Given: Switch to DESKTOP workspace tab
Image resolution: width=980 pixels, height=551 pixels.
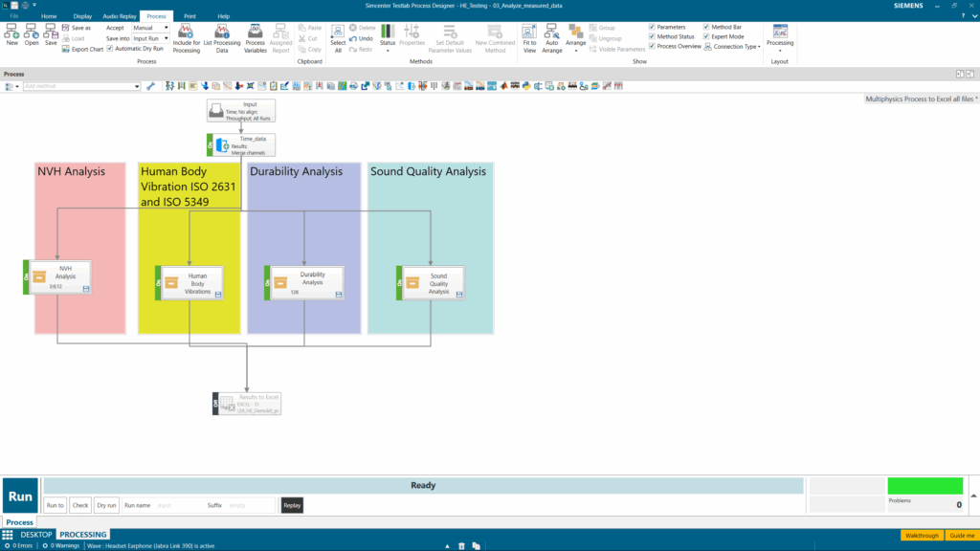Looking at the screenshot, I should pos(35,535).
